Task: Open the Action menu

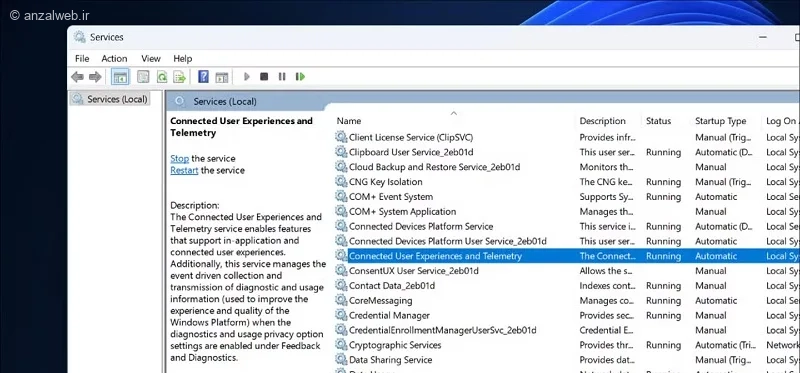Action: tap(114, 58)
